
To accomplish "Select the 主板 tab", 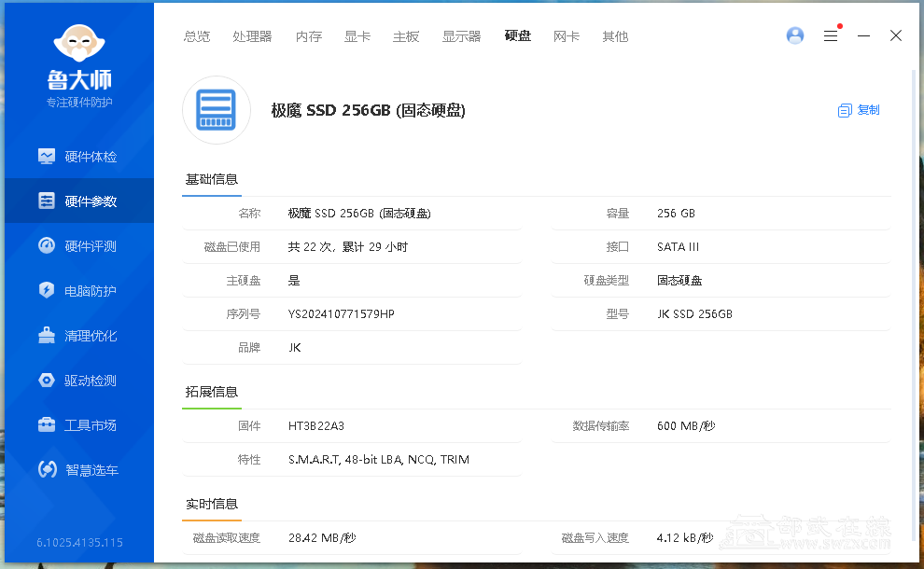I will (406, 36).
